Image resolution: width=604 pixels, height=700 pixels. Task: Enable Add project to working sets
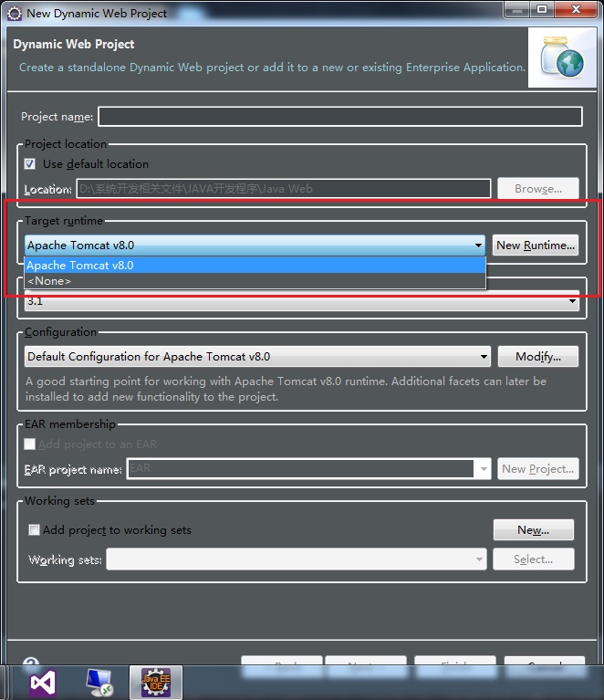(x=34, y=530)
